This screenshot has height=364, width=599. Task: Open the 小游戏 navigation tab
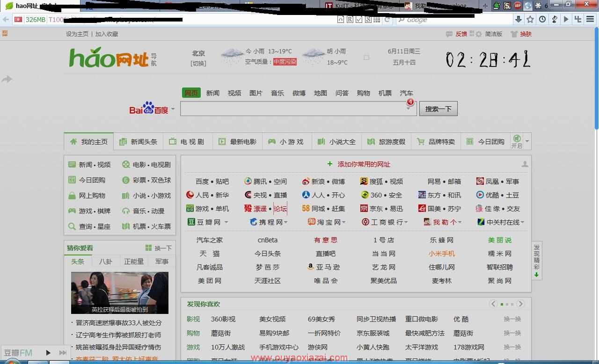(x=286, y=141)
